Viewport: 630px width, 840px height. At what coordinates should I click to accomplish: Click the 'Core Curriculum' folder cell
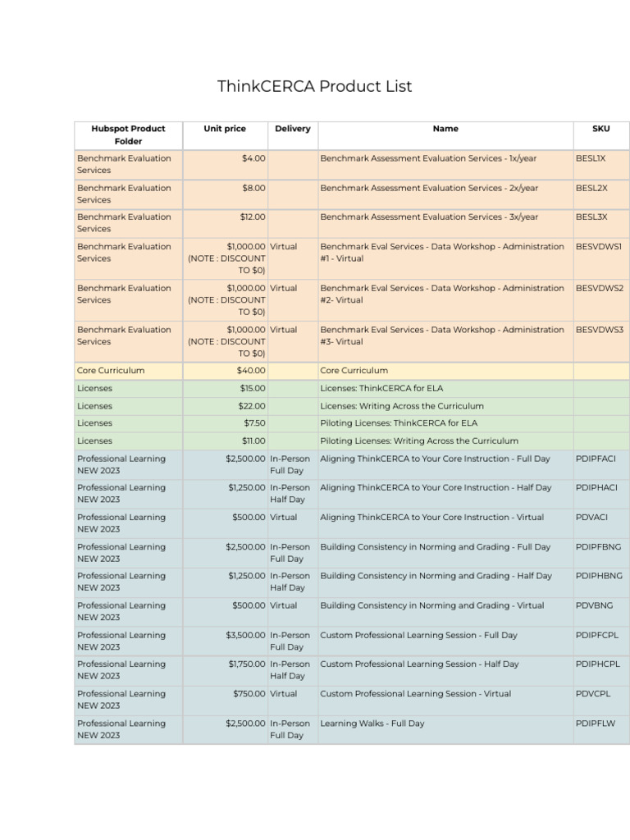[x=129, y=371]
